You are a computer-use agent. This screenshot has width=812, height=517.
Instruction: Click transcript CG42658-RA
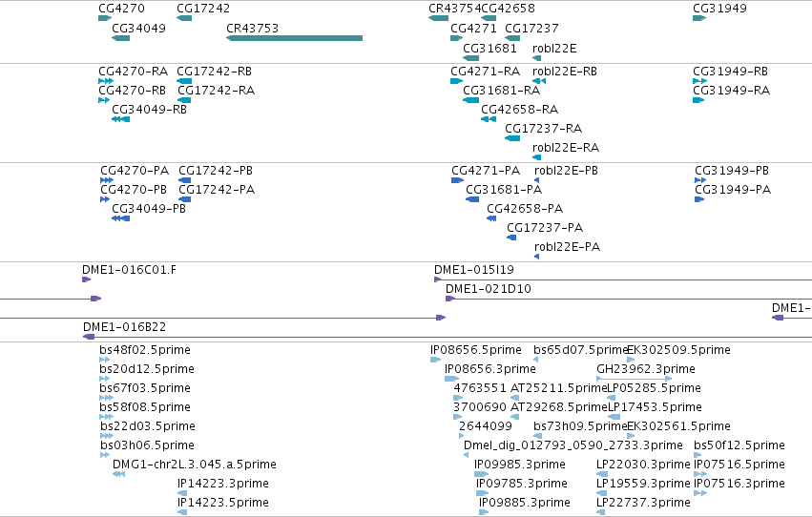click(519, 109)
